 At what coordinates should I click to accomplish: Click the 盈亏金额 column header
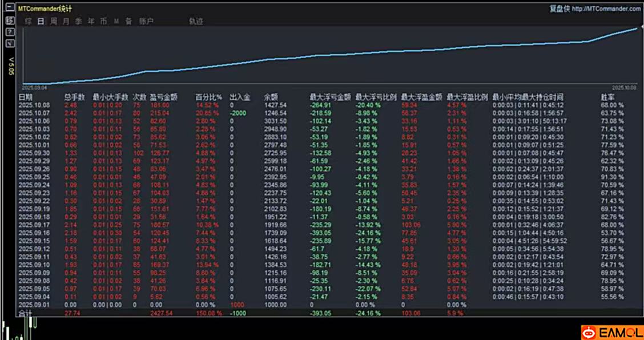point(163,97)
